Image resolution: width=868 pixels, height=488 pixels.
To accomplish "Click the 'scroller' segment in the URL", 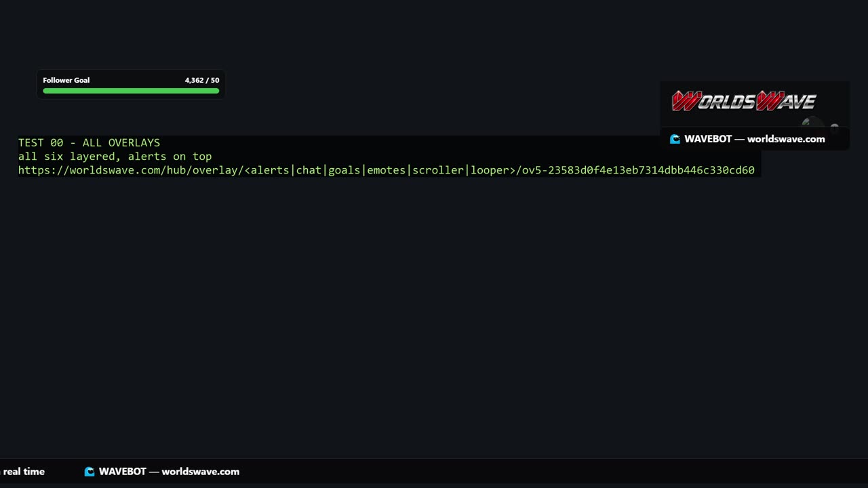I will click(x=438, y=170).
